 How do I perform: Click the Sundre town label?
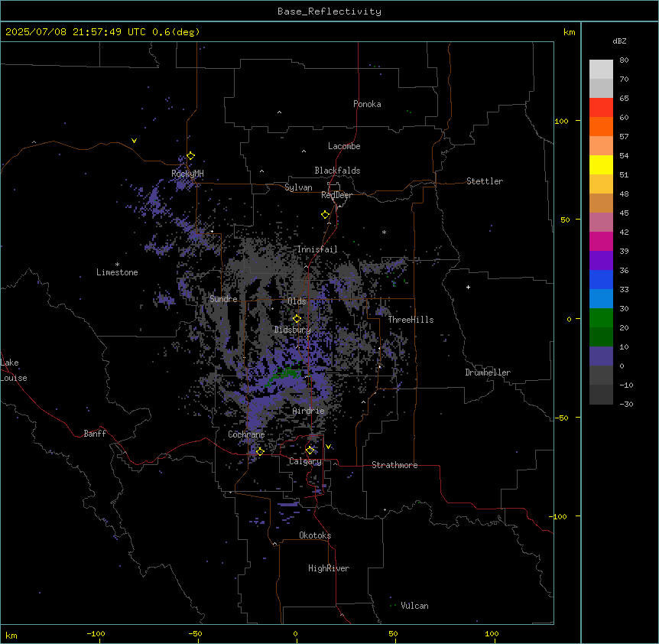(223, 299)
